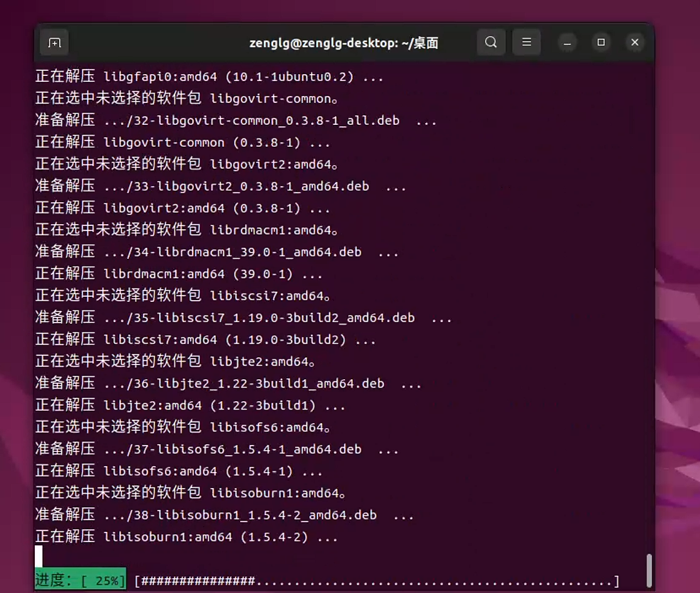This screenshot has height=593, width=700.
Task: Activate the terminal search magnifier
Action: pos(491,42)
